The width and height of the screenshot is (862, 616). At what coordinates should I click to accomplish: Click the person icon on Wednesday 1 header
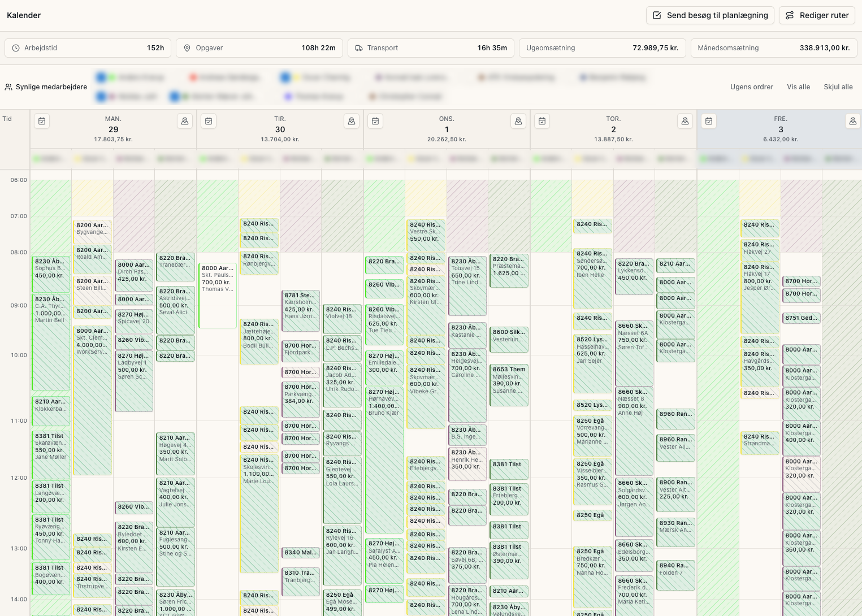[518, 121]
